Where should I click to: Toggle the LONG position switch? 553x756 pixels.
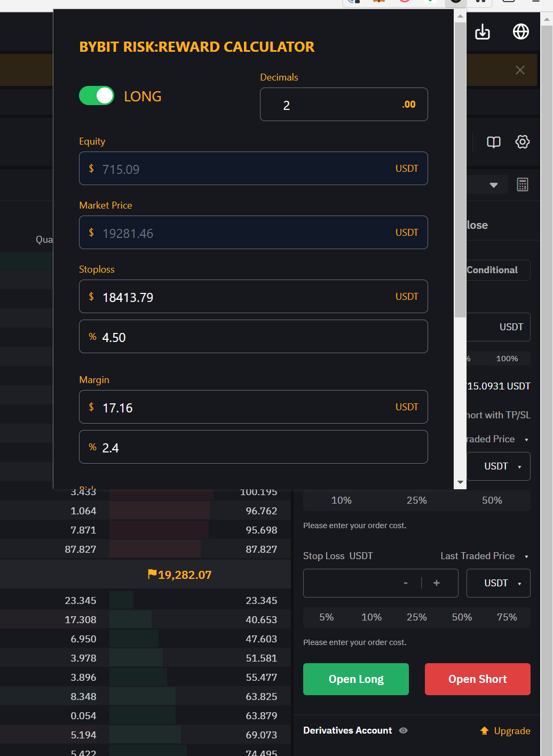(x=97, y=96)
